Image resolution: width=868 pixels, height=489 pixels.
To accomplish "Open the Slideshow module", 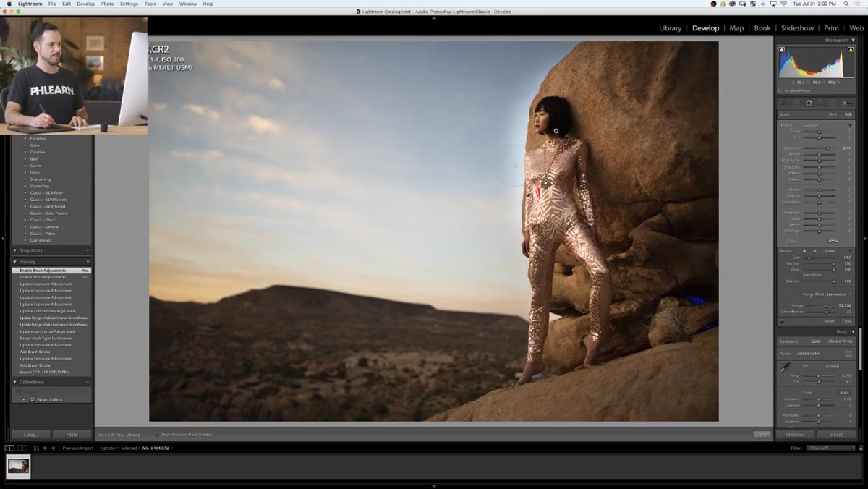I will click(x=797, y=28).
